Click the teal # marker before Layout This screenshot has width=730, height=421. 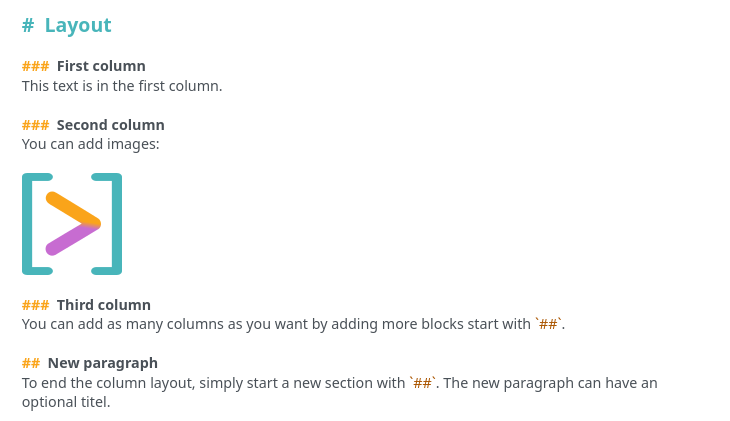point(28,25)
